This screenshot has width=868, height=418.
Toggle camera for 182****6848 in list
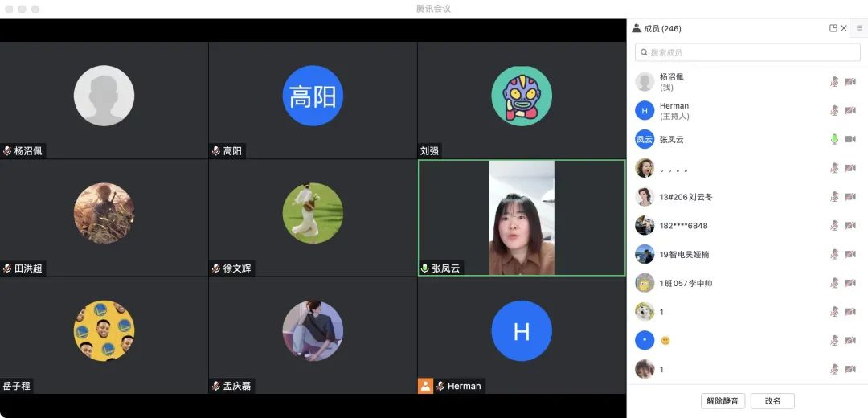tap(850, 226)
